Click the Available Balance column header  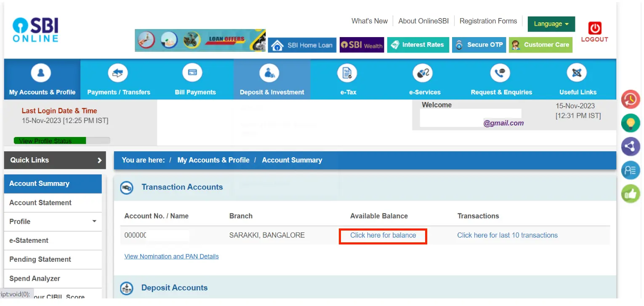[x=379, y=216]
